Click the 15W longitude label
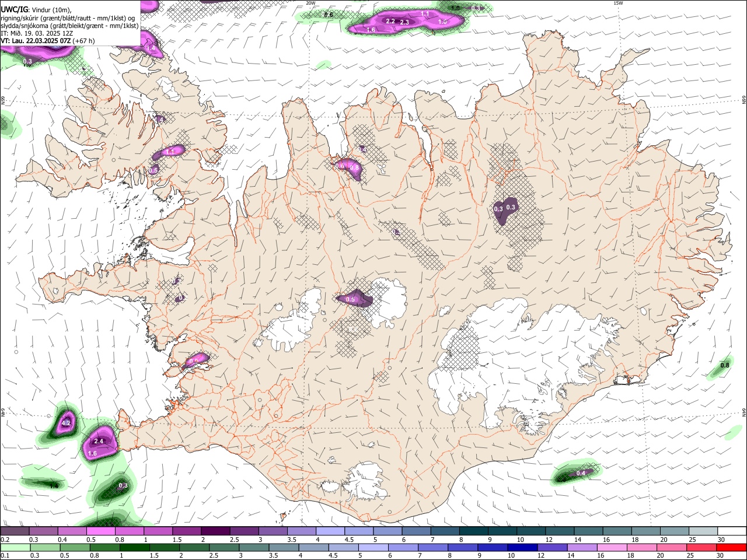Screen dimensions: 747x560 pyautogui.click(x=618, y=3)
